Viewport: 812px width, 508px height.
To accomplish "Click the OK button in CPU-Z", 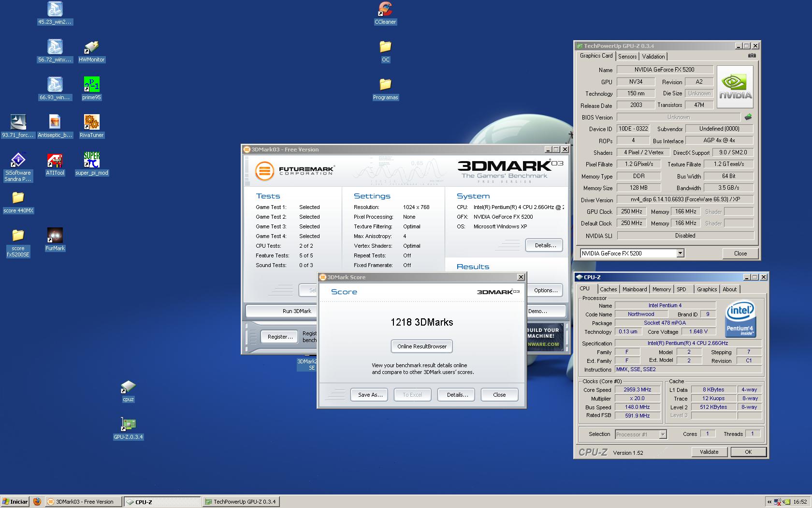I will [x=748, y=452].
